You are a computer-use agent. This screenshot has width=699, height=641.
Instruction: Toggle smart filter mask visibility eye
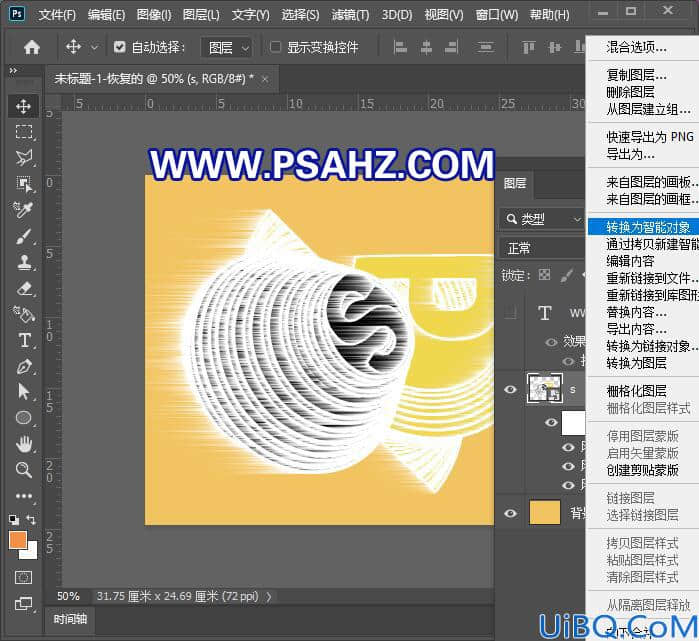[551, 422]
